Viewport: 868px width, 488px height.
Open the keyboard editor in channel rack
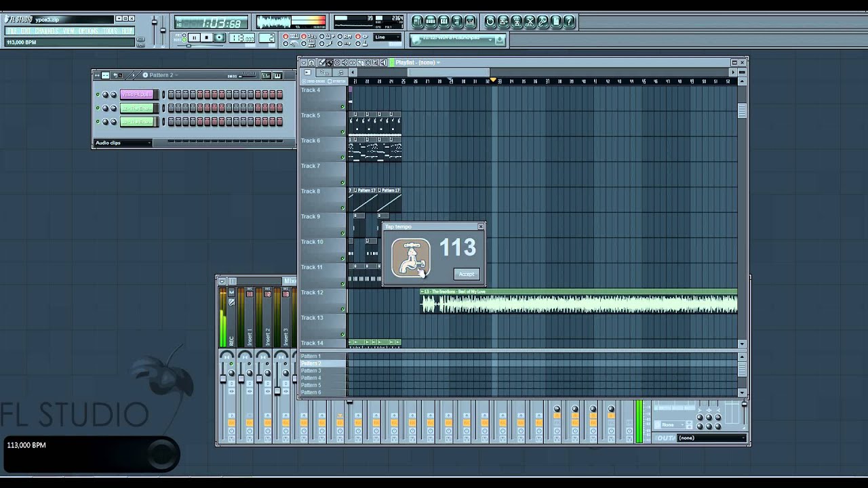click(x=277, y=76)
